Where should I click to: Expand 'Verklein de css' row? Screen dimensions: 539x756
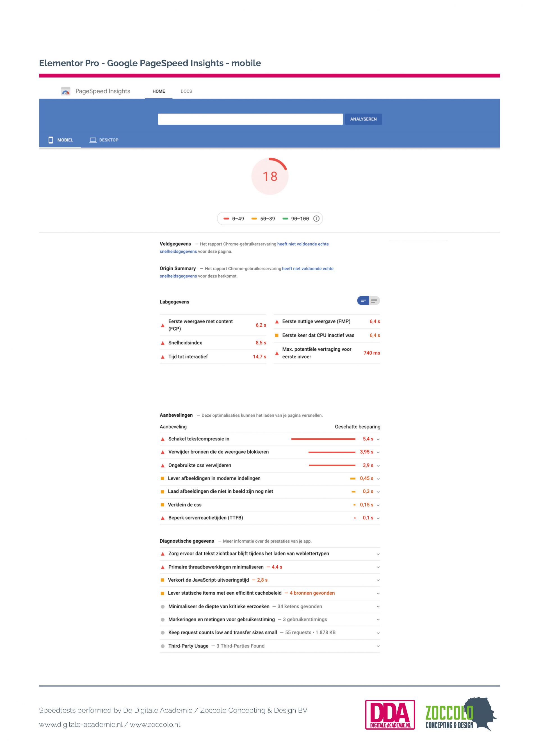tap(270, 505)
